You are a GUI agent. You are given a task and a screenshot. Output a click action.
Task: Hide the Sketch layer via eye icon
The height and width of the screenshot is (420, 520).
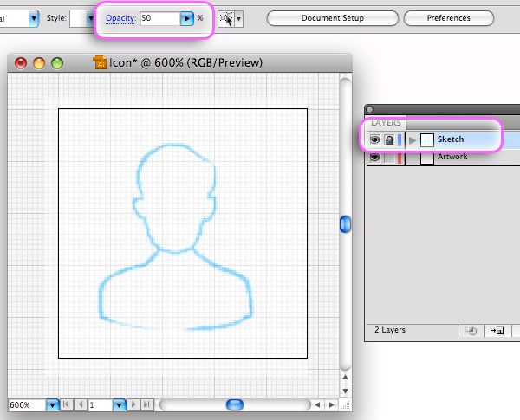(374, 140)
